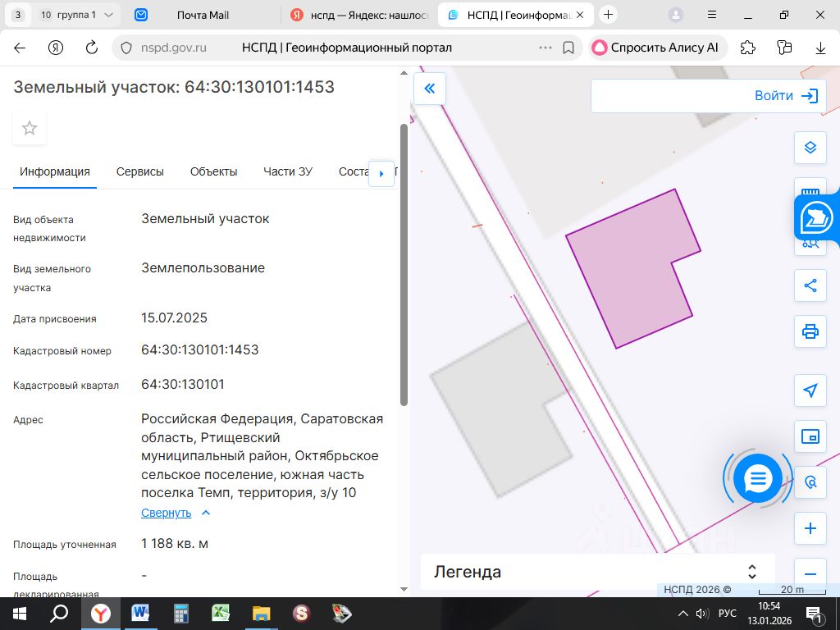Reload the browser page
Screen dimensions: 840x630
[x=92, y=48]
